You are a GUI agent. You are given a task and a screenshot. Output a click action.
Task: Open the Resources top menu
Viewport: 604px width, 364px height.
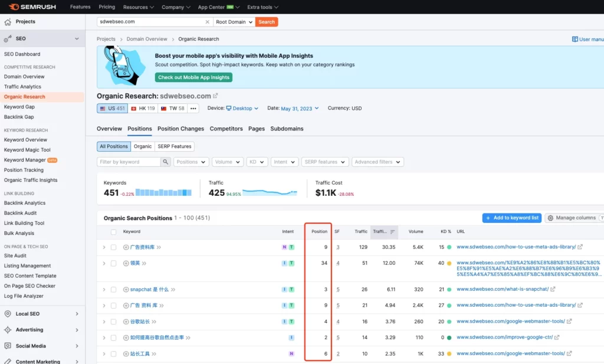pos(138,7)
